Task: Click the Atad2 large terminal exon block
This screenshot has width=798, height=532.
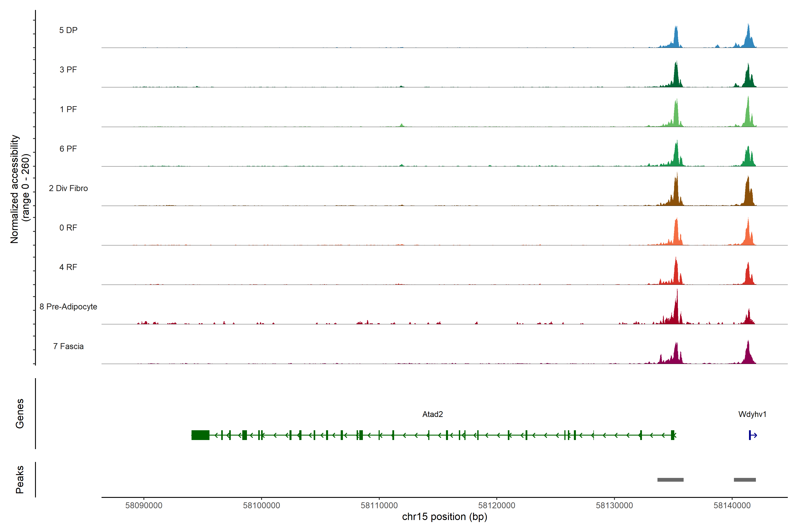Action: pos(200,435)
